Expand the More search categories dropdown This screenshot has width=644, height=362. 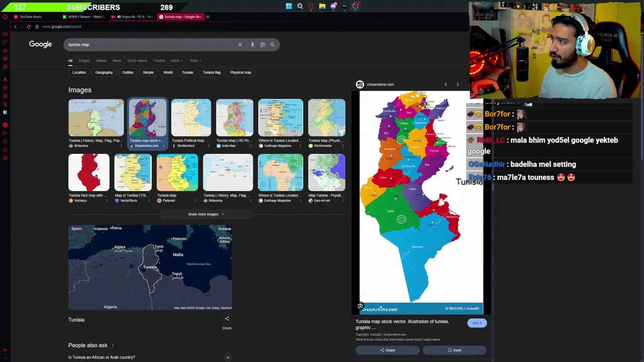pyautogui.click(x=176, y=61)
